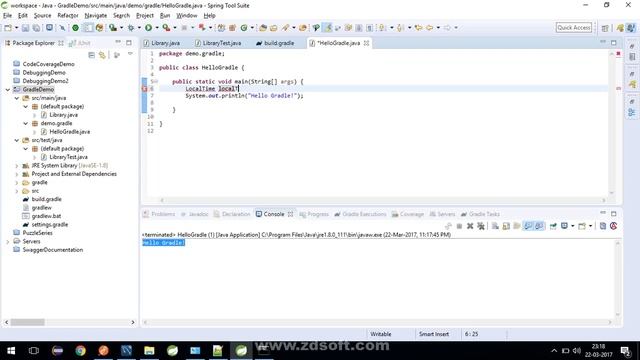This screenshot has height=360, width=640.
Task: Open Package Explorer view menu arrow
Action: click(130, 54)
